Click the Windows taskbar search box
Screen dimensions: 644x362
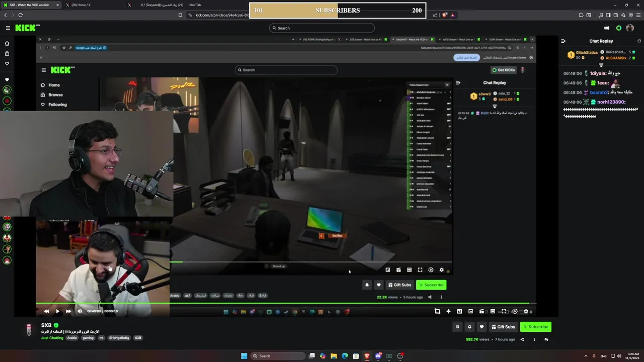click(278, 356)
